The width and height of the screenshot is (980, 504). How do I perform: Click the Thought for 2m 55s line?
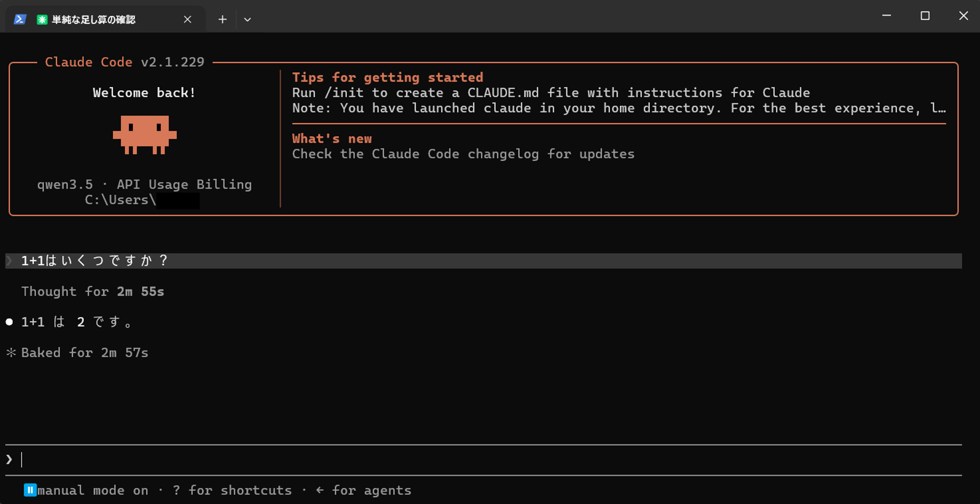[92, 292]
